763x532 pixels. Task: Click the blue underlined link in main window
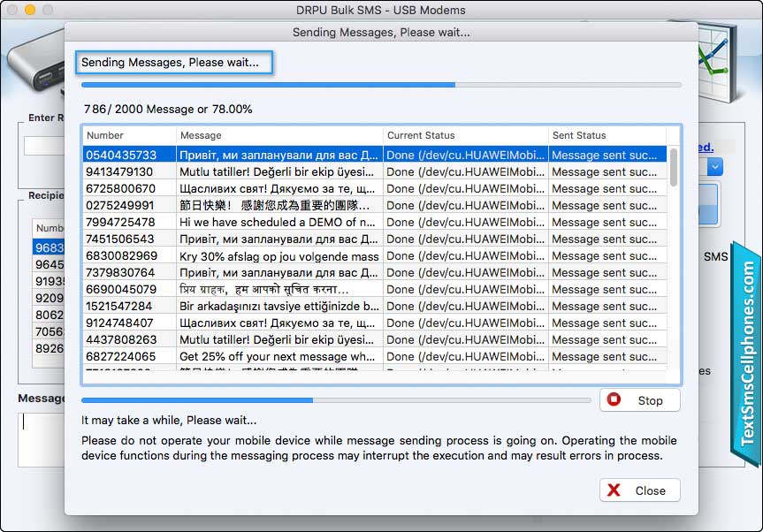pos(706,147)
